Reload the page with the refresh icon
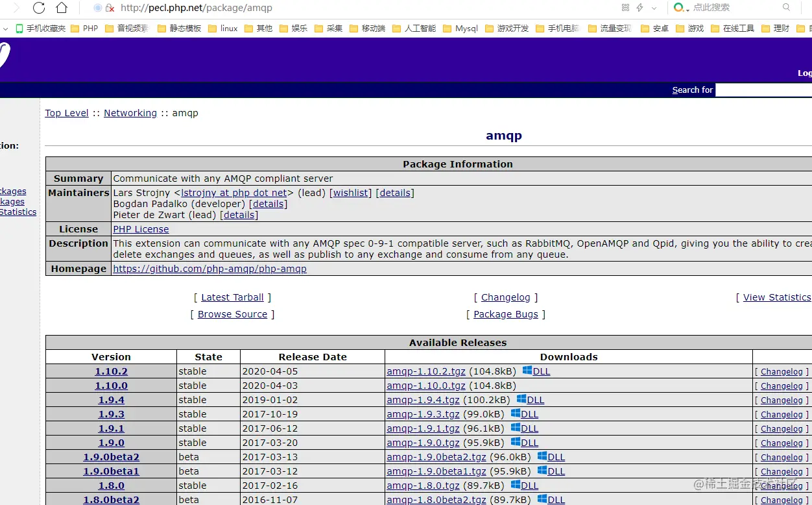 (x=38, y=8)
